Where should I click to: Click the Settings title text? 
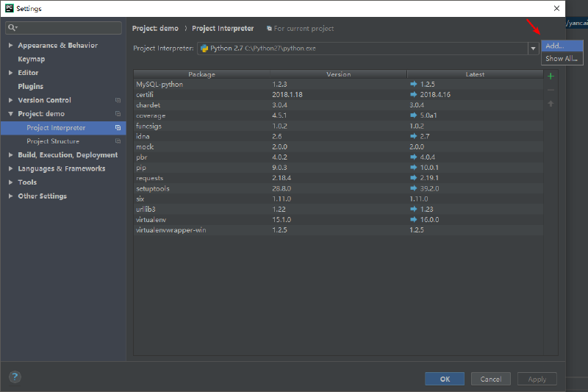[29, 9]
